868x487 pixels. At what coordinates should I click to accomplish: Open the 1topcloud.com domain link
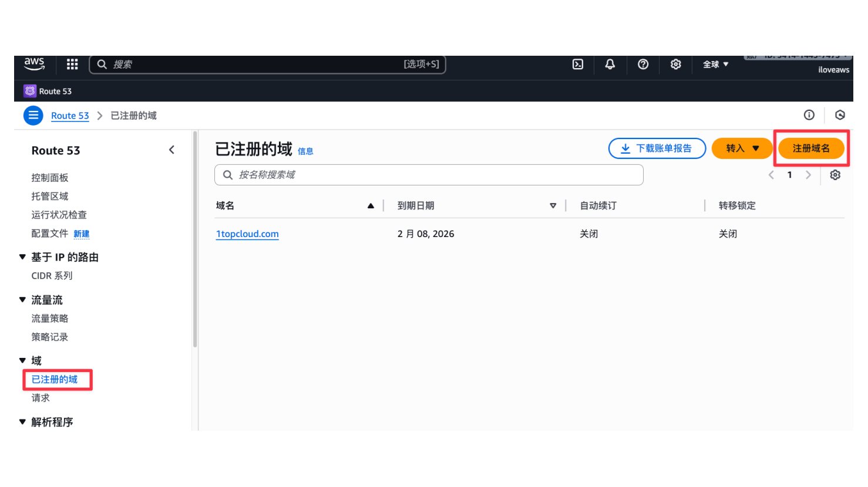pyautogui.click(x=247, y=234)
